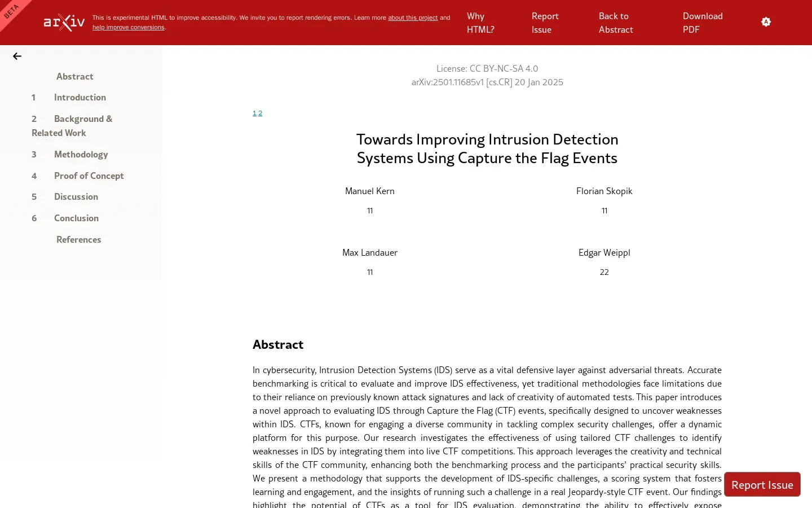Click footnote link 1 above title
Viewport: 812px width, 508px height.
[254, 113]
